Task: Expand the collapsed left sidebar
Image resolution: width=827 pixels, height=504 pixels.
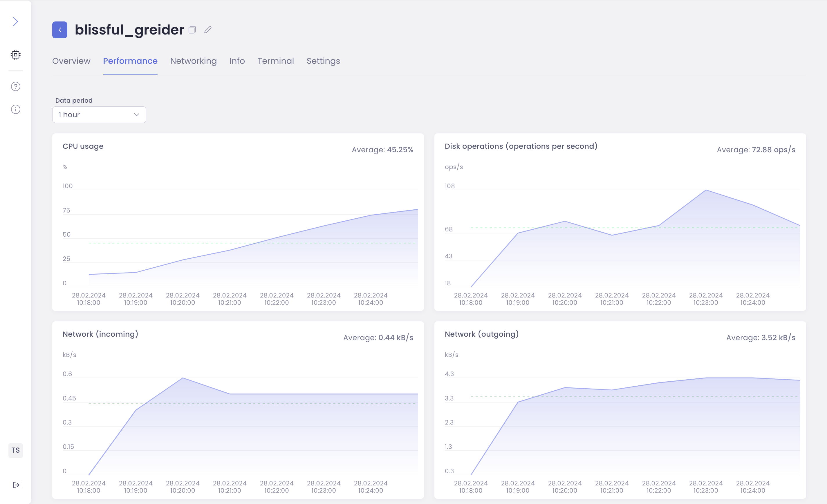Action: 15,21
